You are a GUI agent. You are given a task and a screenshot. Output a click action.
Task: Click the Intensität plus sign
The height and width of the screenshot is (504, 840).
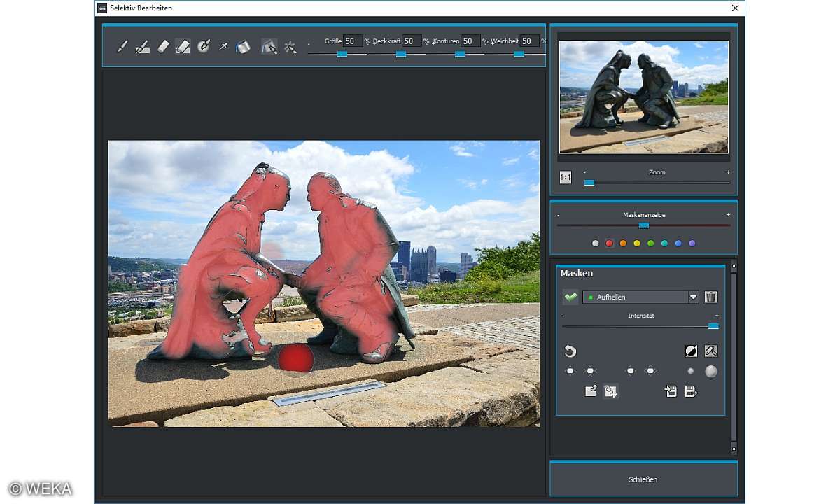717,316
